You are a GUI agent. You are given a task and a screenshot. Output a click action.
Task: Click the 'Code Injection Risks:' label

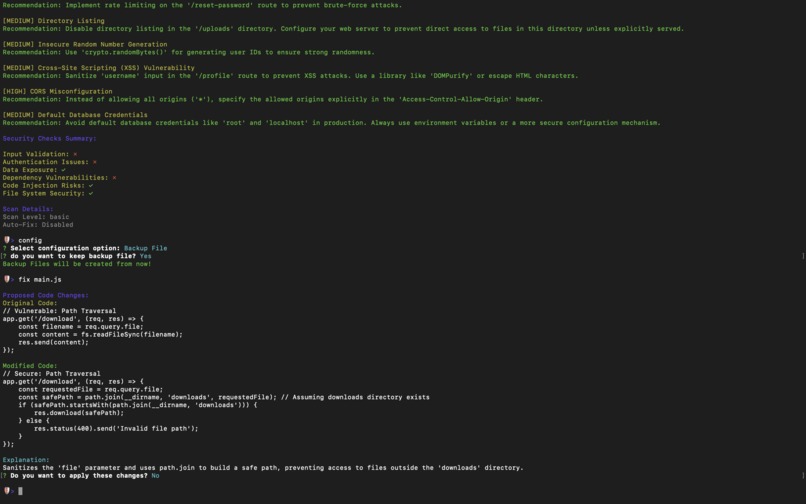tap(44, 186)
